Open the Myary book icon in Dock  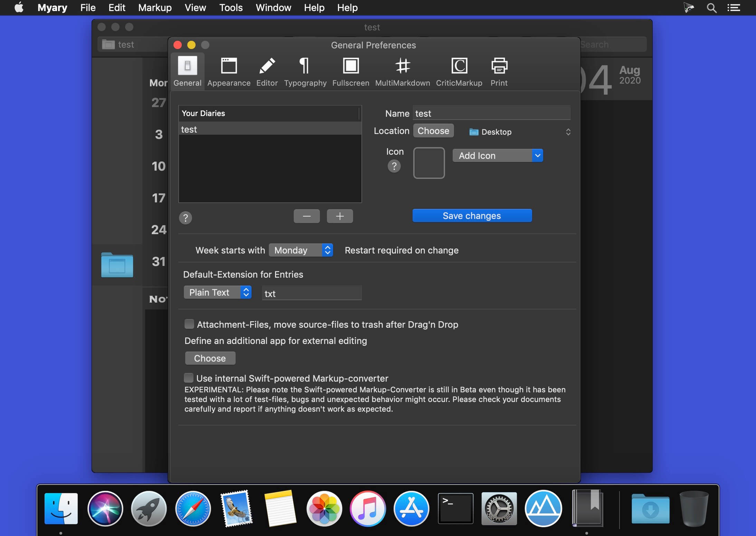tap(587, 509)
